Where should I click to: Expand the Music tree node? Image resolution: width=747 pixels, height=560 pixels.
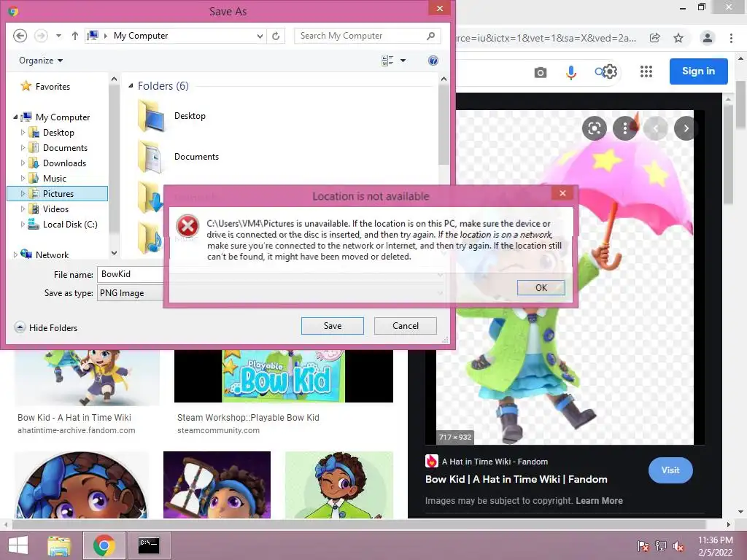23,178
